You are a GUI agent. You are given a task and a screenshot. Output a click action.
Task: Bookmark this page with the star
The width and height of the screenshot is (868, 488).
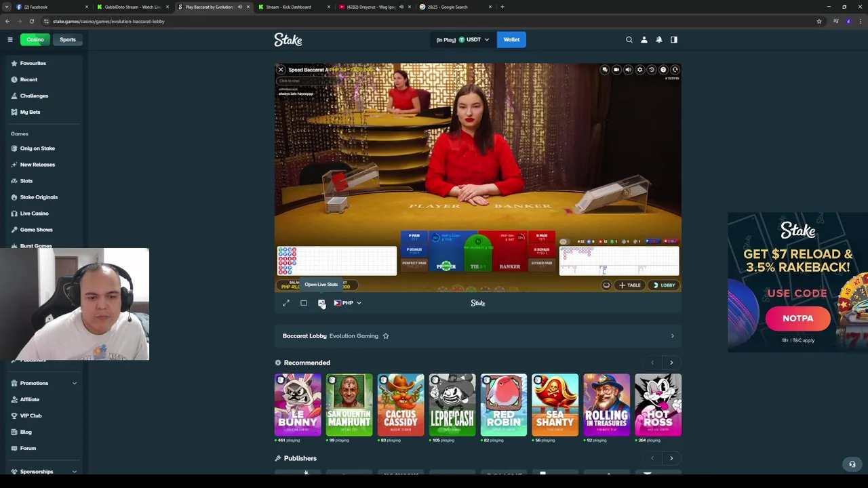(x=819, y=21)
